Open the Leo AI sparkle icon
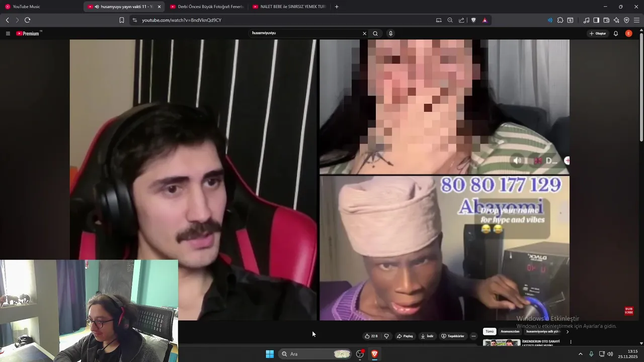This screenshot has width=644, height=362. click(x=616, y=20)
